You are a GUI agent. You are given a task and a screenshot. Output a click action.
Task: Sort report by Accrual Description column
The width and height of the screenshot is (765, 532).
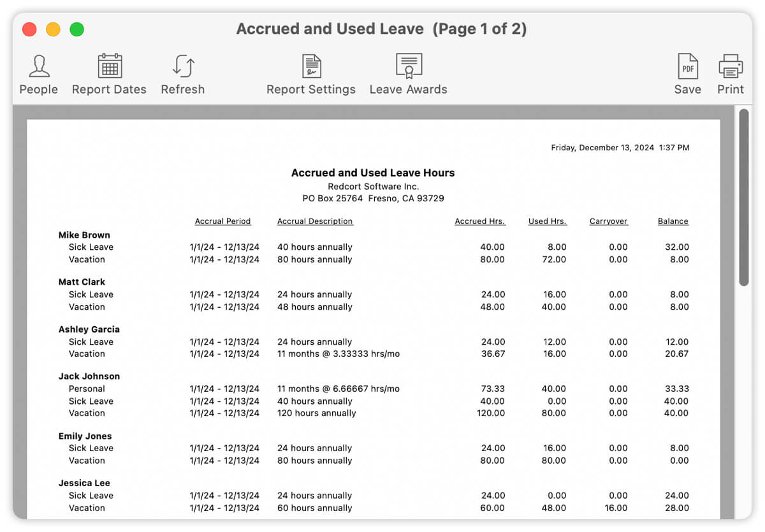tap(314, 221)
